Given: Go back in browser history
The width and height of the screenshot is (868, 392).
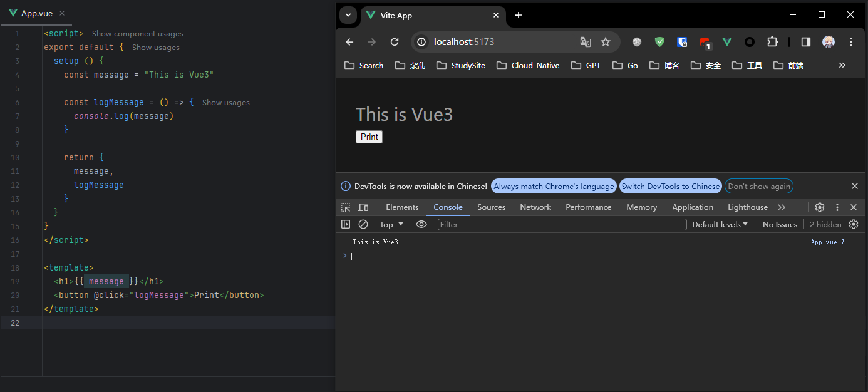Looking at the screenshot, I should (x=349, y=42).
